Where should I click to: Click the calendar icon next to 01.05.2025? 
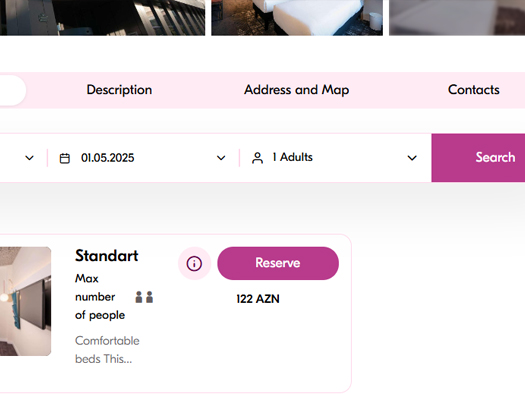click(65, 158)
